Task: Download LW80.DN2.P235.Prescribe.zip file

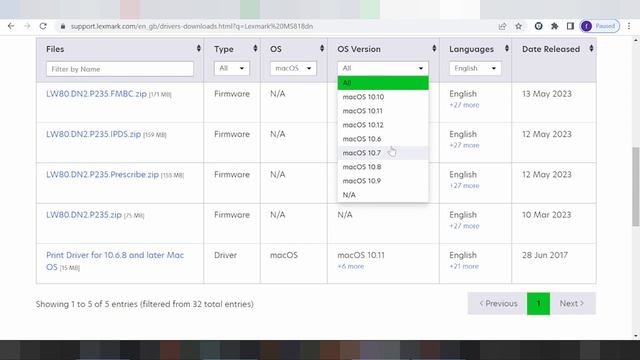Action: coord(102,175)
